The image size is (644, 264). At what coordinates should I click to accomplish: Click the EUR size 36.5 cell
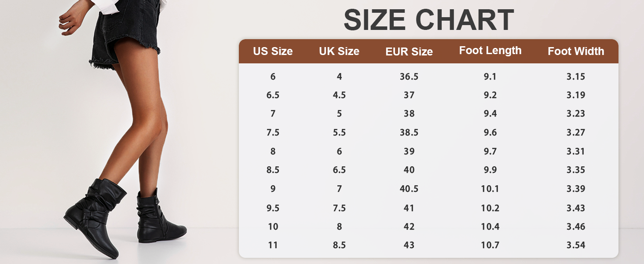click(409, 77)
